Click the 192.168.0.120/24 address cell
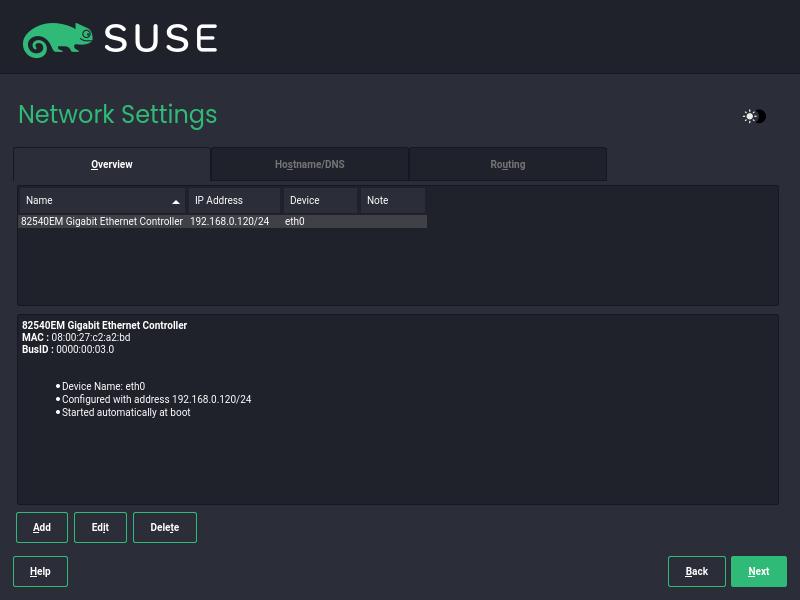Screen dimensions: 800x600 coord(229,221)
